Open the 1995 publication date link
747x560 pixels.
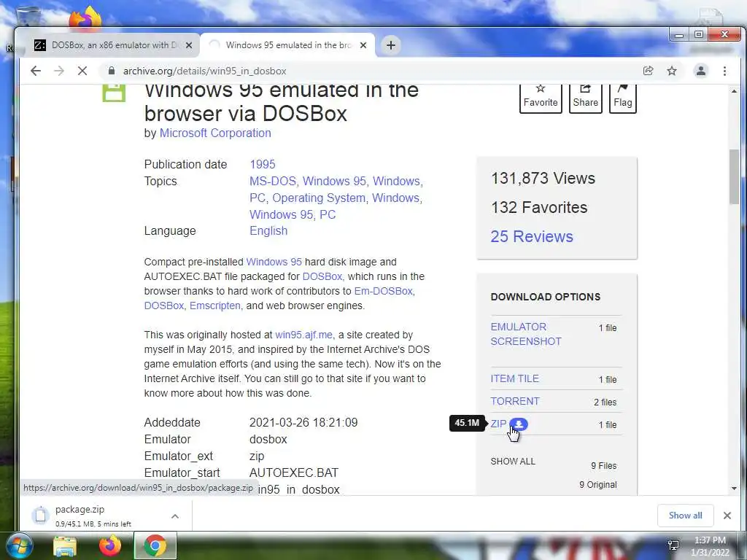[x=263, y=164]
